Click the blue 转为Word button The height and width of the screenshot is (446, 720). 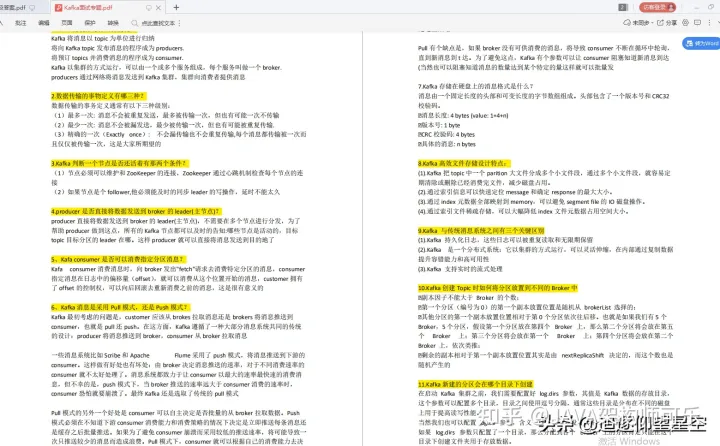pyautogui.click(x=701, y=43)
